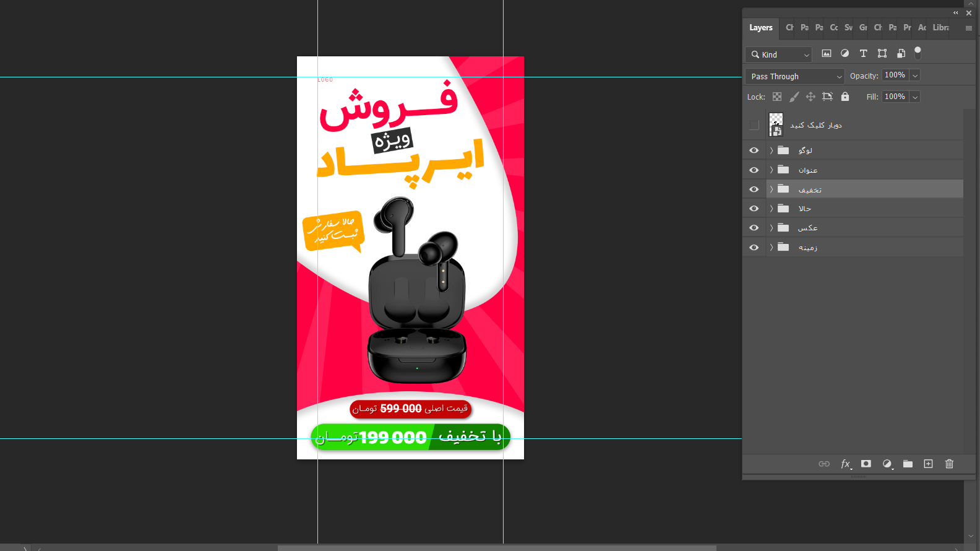The image size is (980, 551).
Task: Click the delete layer trash icon
Action: (949, 464)
